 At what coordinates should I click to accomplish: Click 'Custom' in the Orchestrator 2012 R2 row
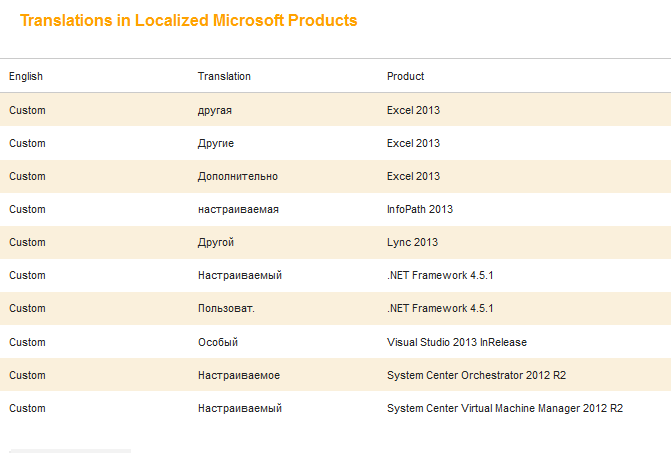[x=27, y=375]
